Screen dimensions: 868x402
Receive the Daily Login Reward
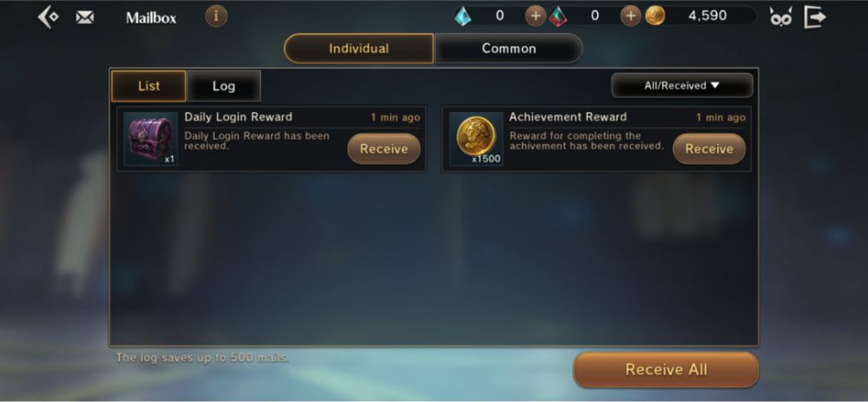click(384, 149)
